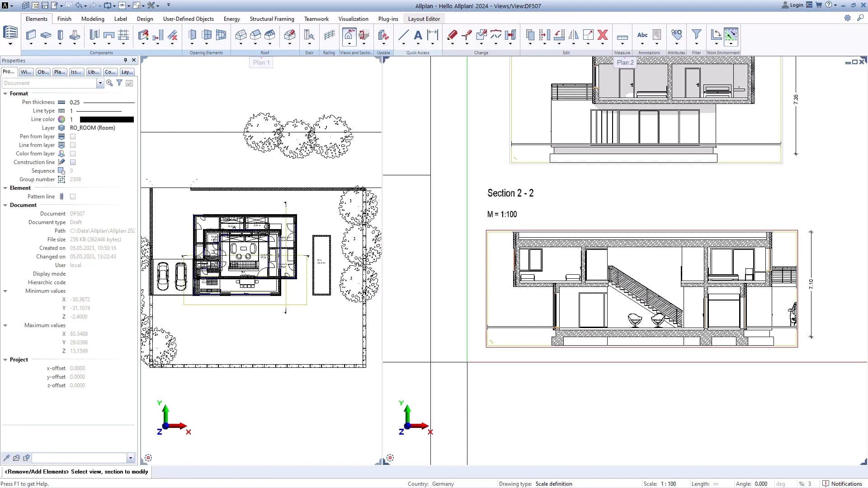Viewport: 868px width, 488px height.
Task: Select the Wall component tool
Action: (x=31, y=35)
